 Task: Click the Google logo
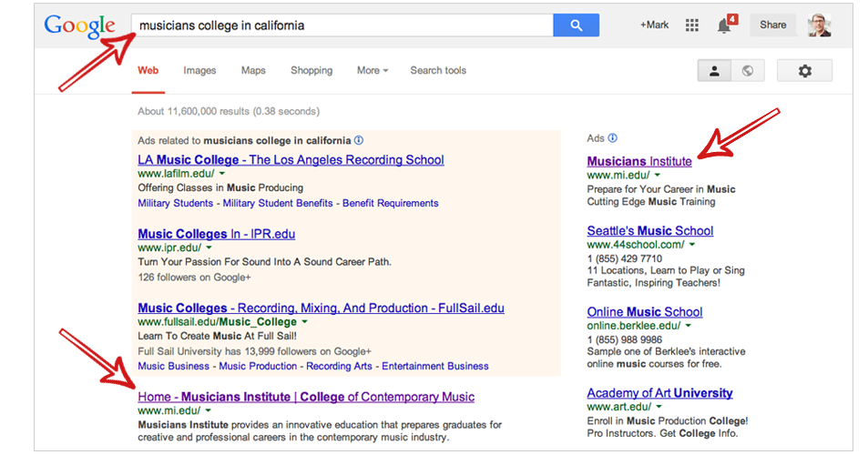coord(80,26)
